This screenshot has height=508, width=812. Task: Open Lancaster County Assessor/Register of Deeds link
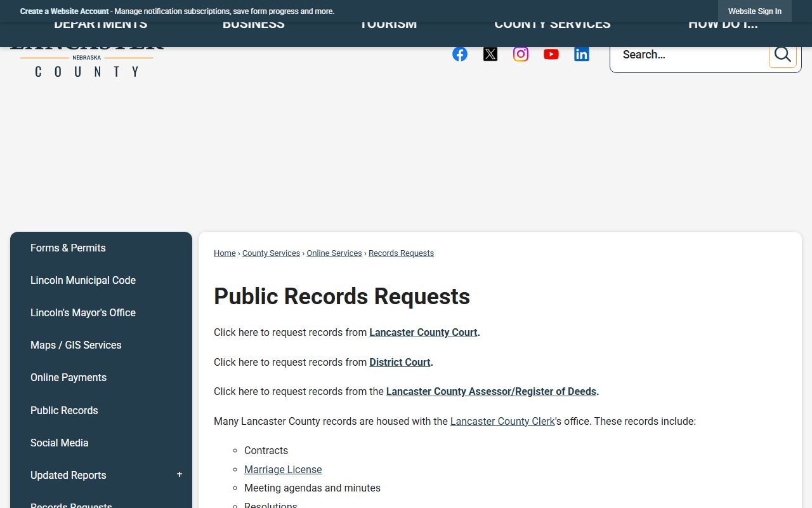(x=491, y=392)
